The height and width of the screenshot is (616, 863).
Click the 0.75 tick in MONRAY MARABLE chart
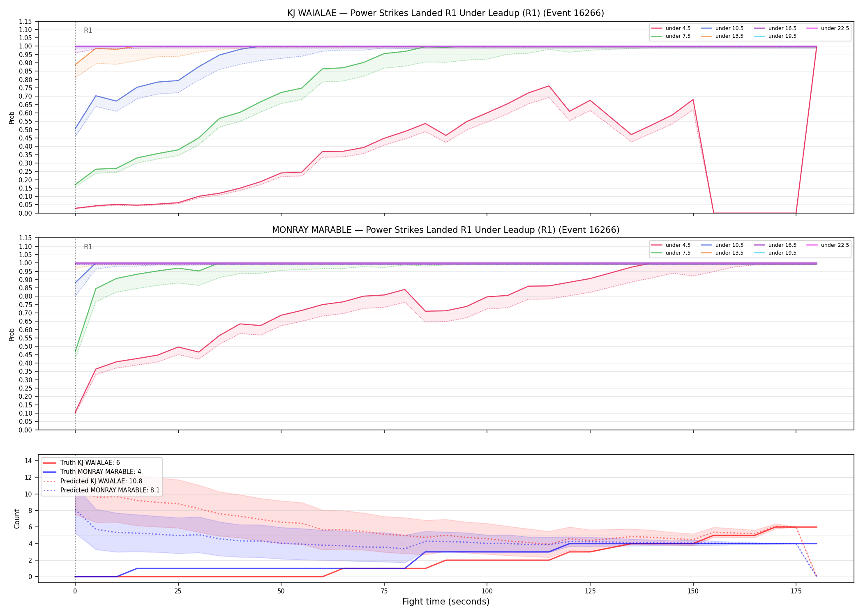[25, 305]
